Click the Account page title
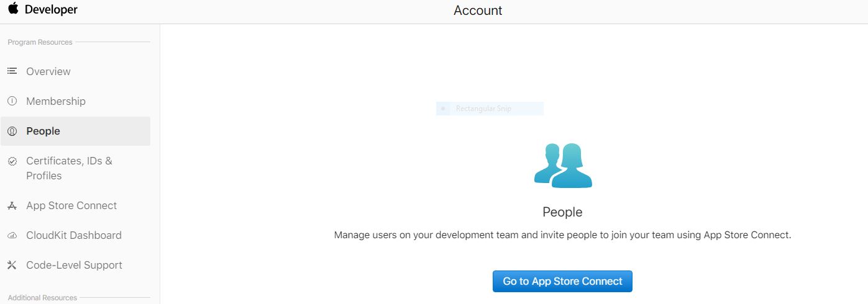Image resolution: width=868 pixels, height=304 pixels. pos(478,11)
